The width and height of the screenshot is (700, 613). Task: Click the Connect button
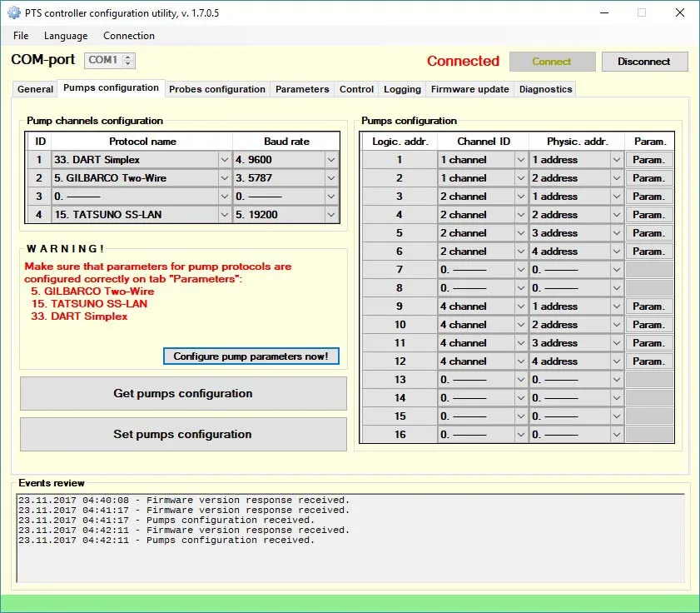pyautogui.click(x=552, y=62)
